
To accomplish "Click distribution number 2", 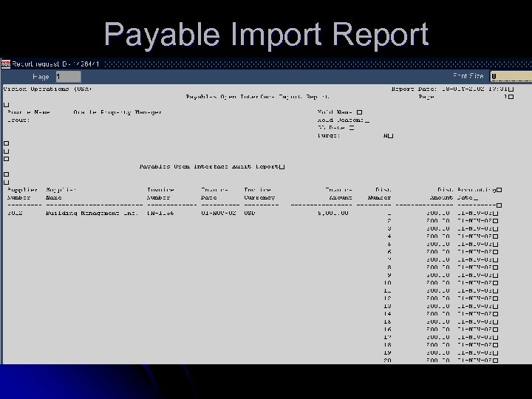I will pyautogui.click(x=389, y=221).
